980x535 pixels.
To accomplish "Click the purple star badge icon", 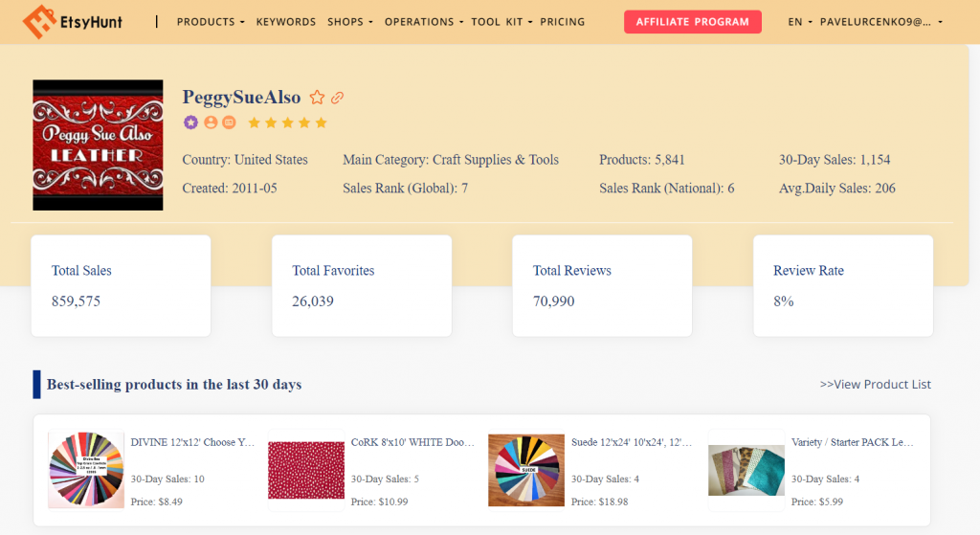I will tap(190, 123).
